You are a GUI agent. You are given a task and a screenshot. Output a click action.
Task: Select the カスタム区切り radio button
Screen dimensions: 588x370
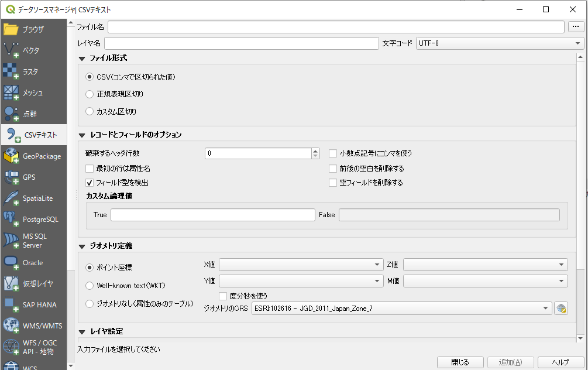coord(90,111)
